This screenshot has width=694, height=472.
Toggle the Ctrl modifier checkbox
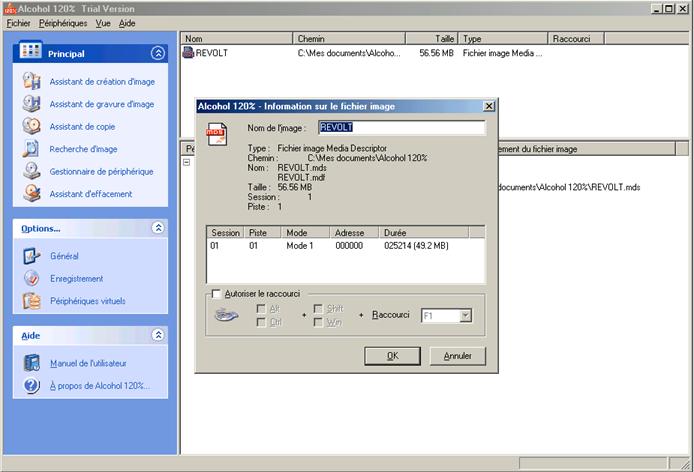coord(261,322)
